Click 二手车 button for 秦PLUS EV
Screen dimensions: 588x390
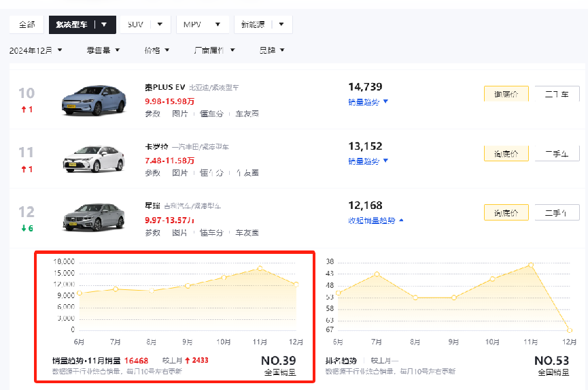[557, 94]
